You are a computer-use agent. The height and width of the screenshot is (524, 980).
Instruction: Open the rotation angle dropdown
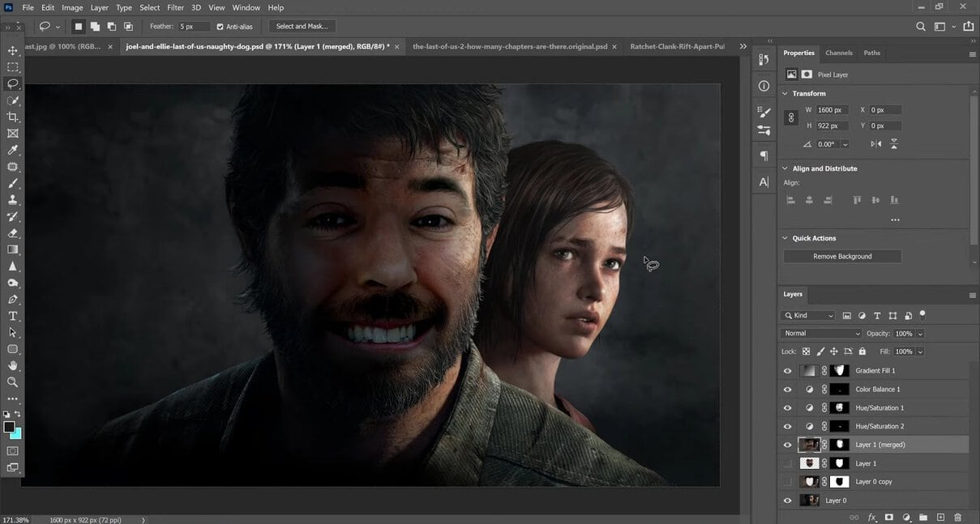click(845, 144)
